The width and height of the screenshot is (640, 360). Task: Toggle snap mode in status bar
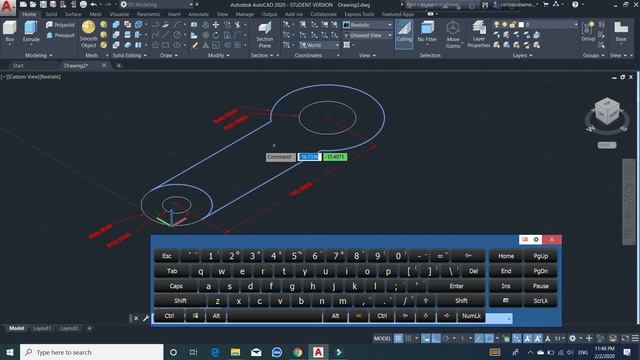[x=408, y=338]
